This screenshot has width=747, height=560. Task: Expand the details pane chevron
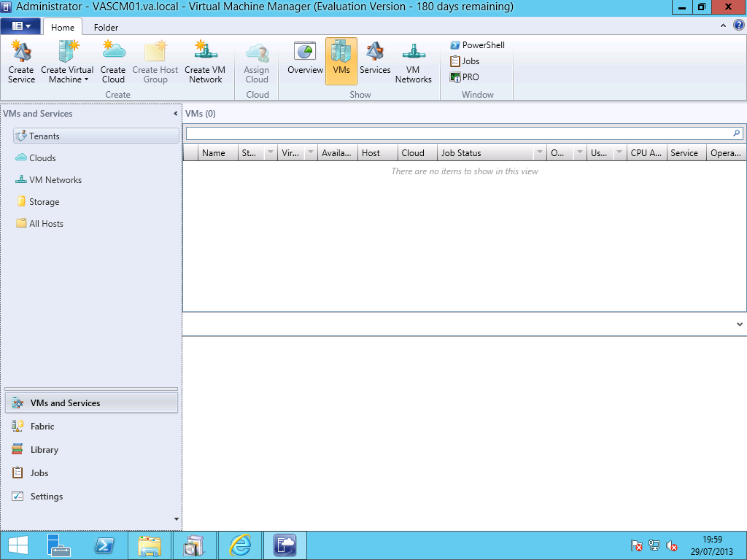(740, 324)
